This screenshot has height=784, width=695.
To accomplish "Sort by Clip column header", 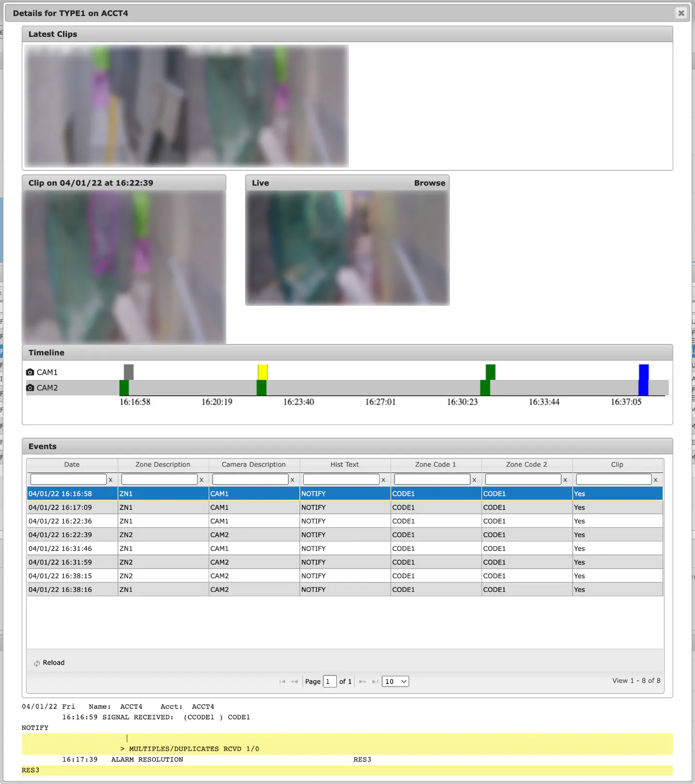I will tap(617, 464).
